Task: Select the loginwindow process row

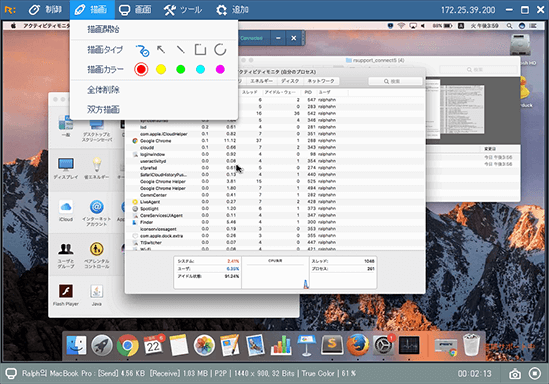Action: pos(274,154)
